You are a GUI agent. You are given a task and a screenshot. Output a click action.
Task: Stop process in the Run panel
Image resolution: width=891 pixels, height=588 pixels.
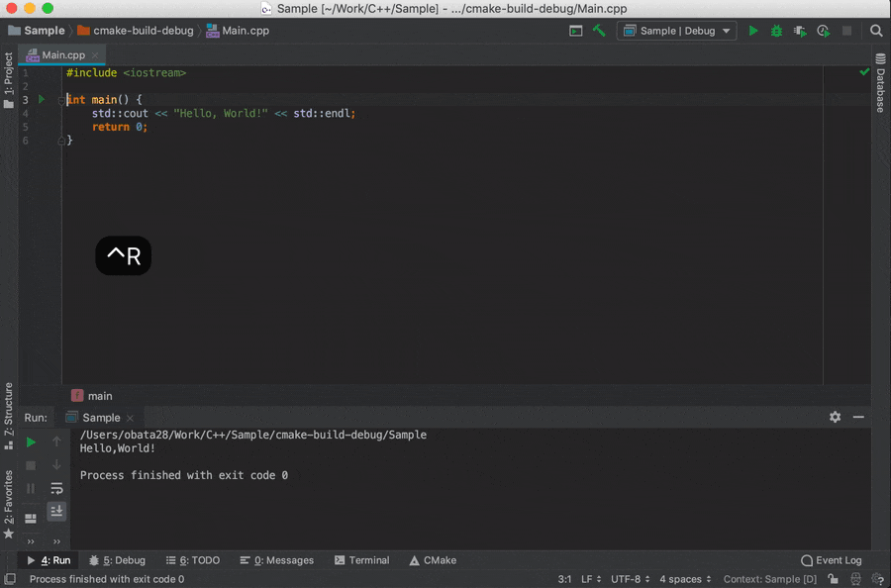pyautogui.click(x=31, y=465)
